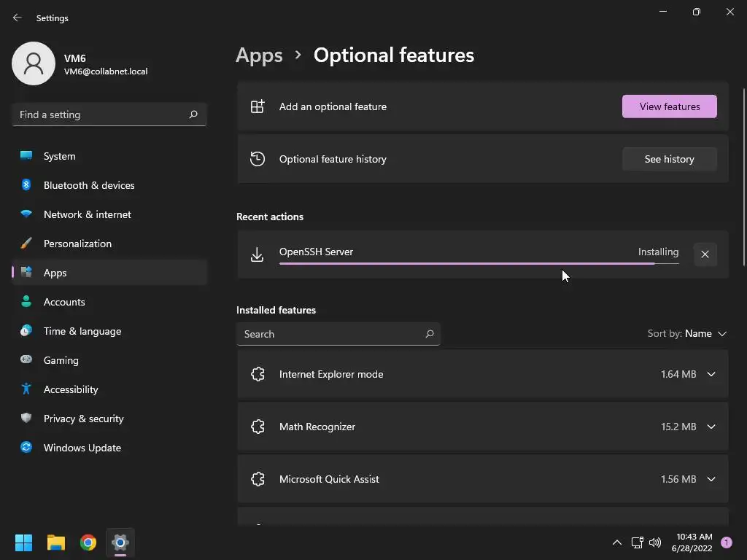Expand the Microsoft Quick Assist entry
This screenshot has height=560, width=747.
[x=711, y=479]
